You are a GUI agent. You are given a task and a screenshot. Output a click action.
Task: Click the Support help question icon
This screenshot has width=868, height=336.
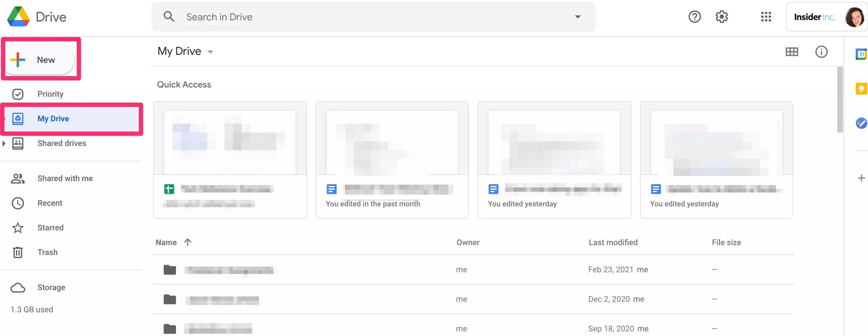click(694, 17)
